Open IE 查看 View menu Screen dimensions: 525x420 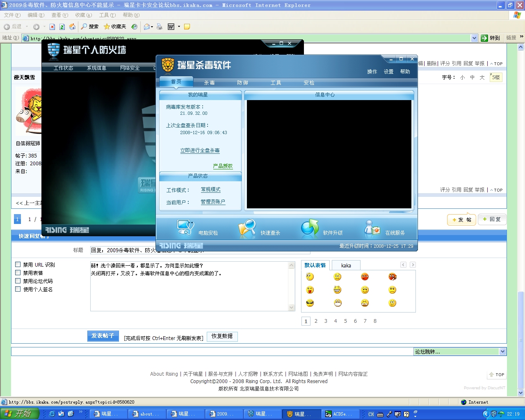[59, 15]
